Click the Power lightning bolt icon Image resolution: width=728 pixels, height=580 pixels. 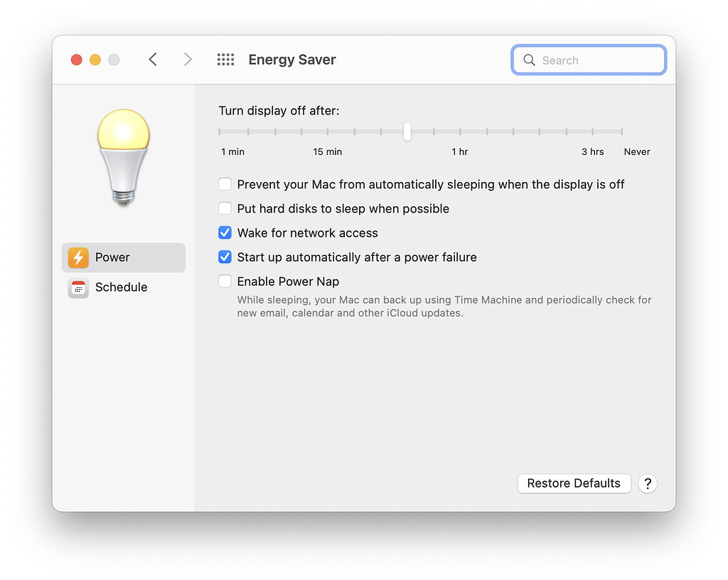pos(78,258)
